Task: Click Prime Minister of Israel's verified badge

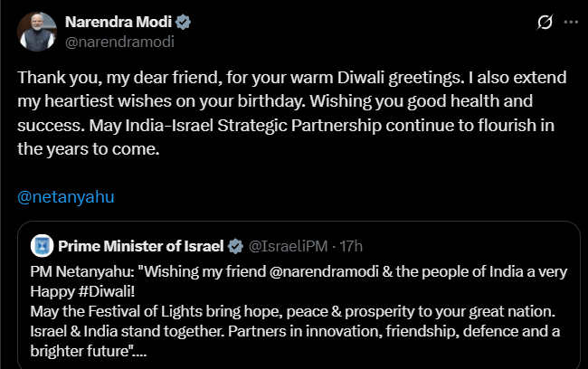Action: click(x=234, y=245)
